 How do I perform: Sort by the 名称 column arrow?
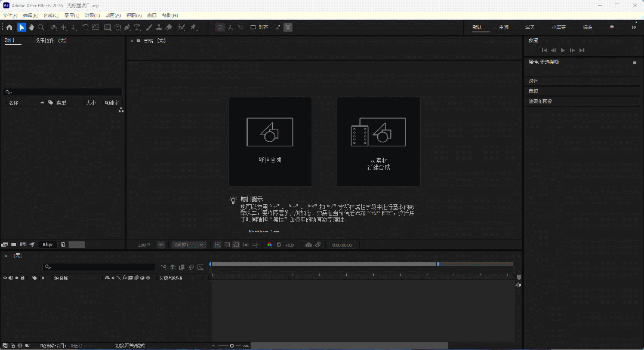point(42,103)
